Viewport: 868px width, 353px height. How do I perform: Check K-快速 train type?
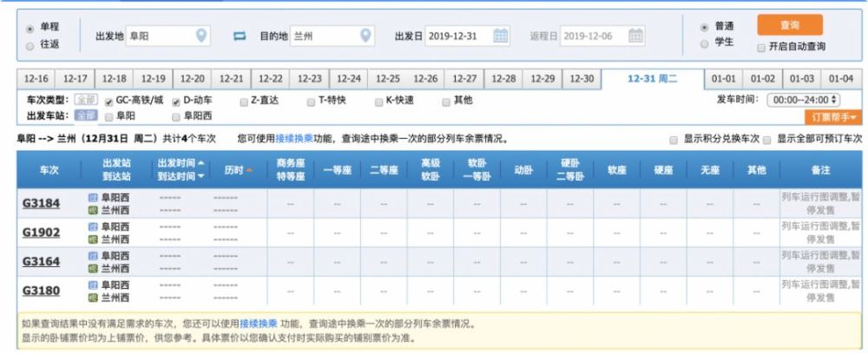[379, 101]
